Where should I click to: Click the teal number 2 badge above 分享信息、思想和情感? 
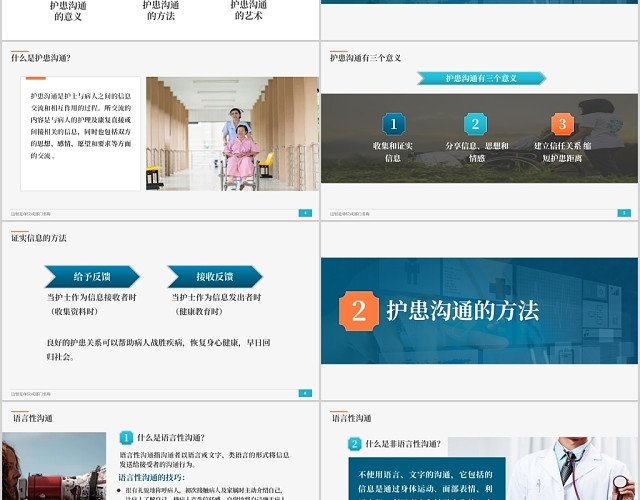click(x=475, y=124)
